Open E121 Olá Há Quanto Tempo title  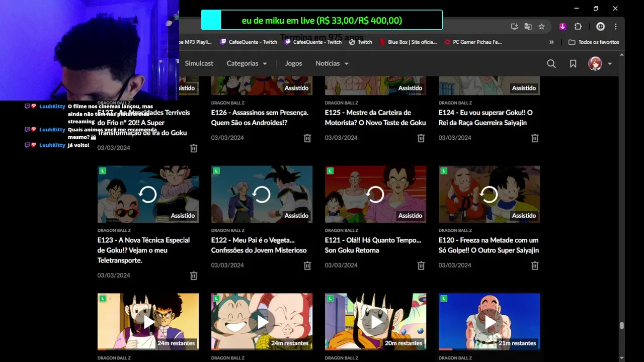pos(373,245)
